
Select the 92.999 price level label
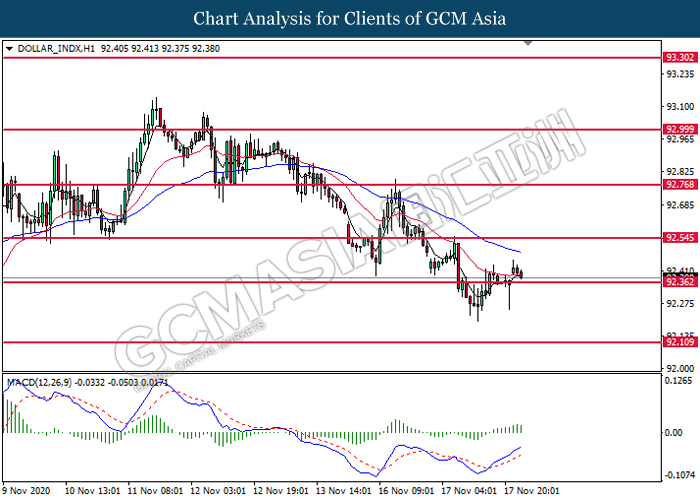pos(680,129)
